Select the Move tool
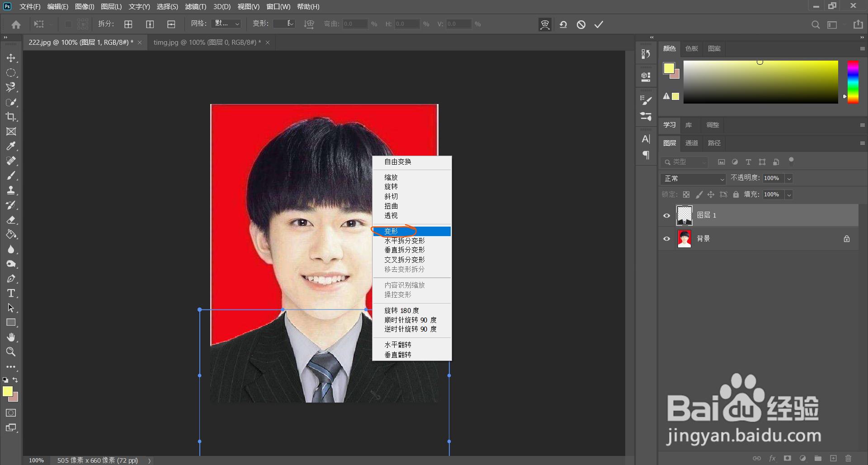 [11, 58]
